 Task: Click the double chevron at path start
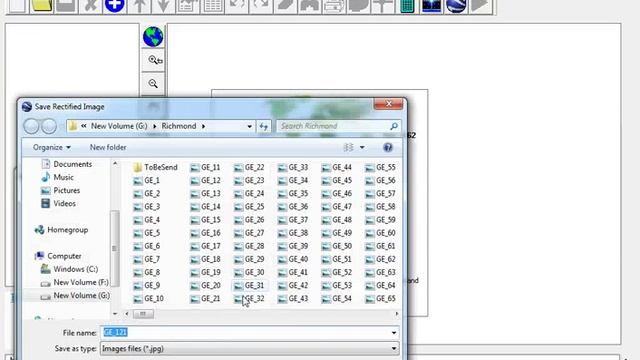[84, 126]
